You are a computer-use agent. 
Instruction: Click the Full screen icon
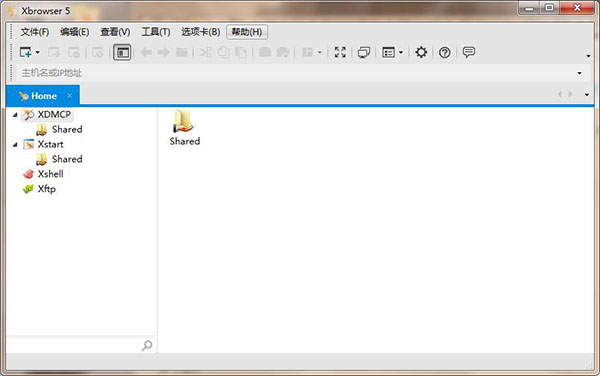(x=340, y=52)
